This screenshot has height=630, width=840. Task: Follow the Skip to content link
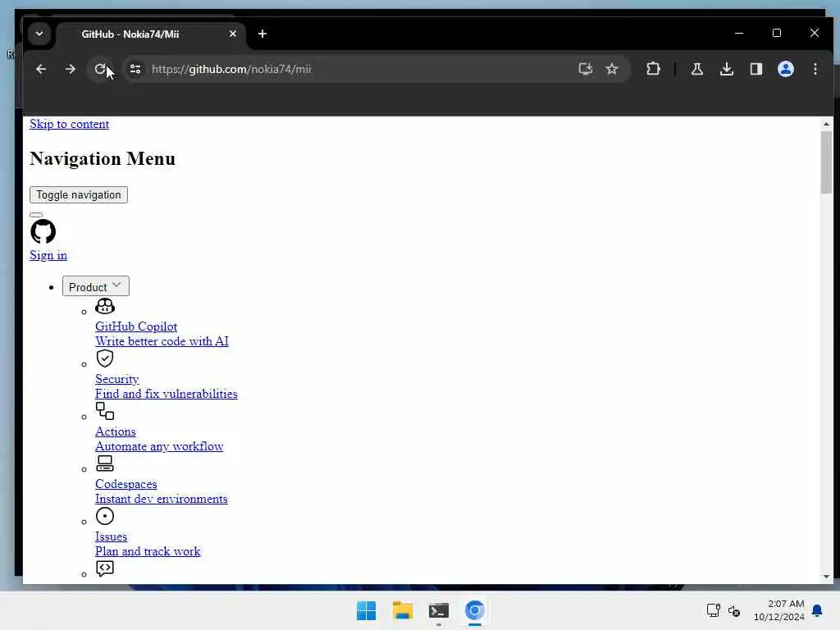pos(69,124)
